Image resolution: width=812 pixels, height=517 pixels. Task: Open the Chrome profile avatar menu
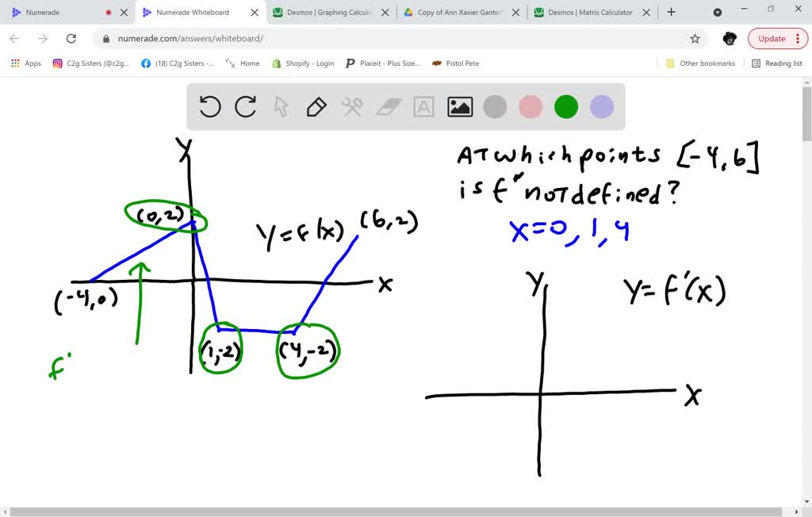coord(729,38)
